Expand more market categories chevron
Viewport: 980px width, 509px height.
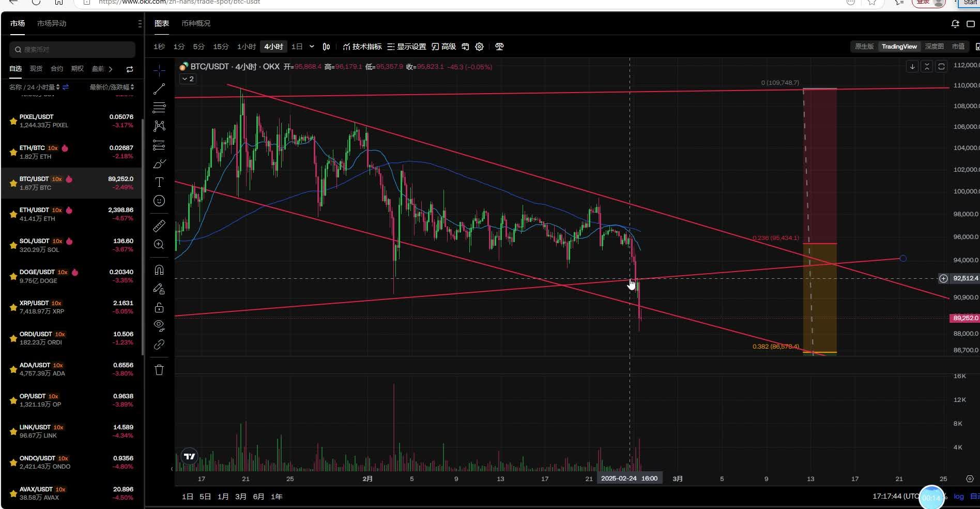(x=110, y=69)
